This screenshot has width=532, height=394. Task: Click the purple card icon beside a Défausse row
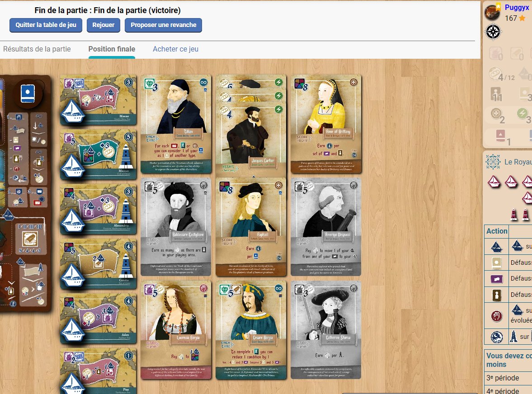(497, 279)
